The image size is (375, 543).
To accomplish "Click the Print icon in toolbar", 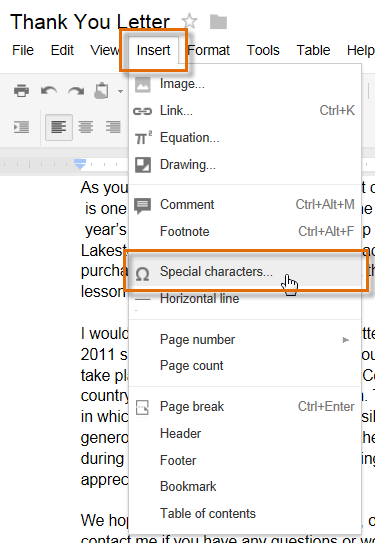I will [21, 91].
